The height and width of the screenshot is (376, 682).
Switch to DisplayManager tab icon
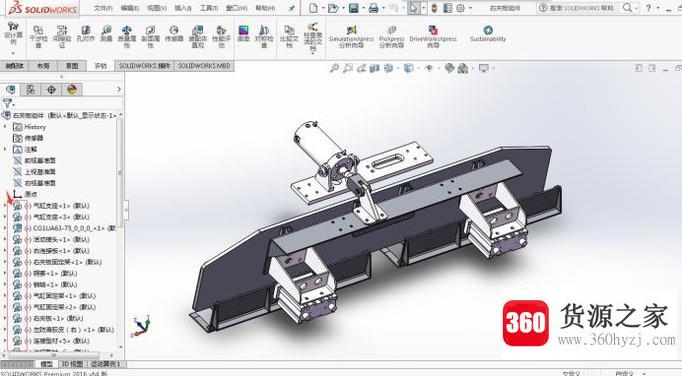(x=72, y=90)
